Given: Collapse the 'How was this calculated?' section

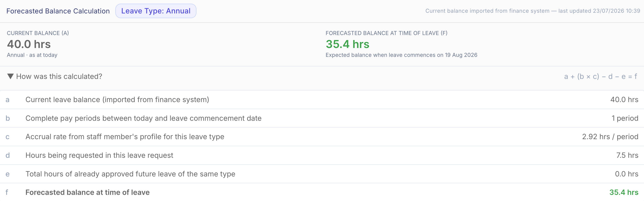Looking at the screenshot, I should click(54, 76).
